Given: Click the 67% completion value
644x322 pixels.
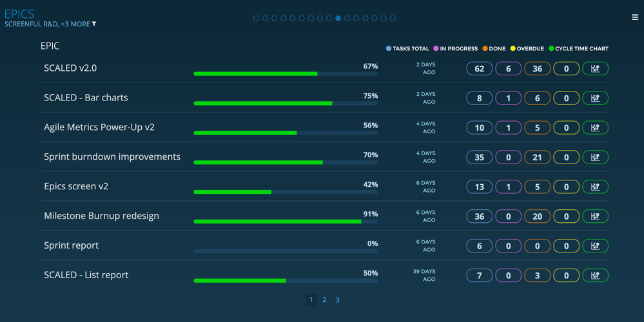Looking at the screenshot, I should [371, 66].
